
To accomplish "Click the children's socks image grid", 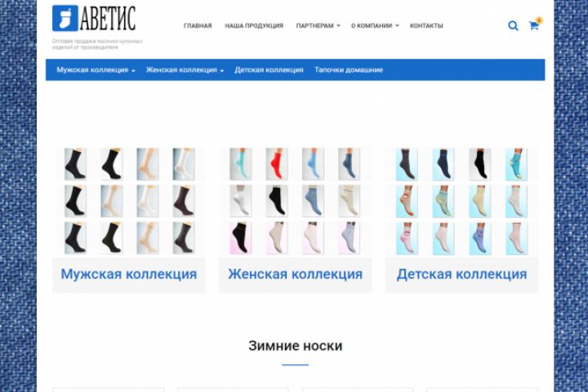I will 461,201.
